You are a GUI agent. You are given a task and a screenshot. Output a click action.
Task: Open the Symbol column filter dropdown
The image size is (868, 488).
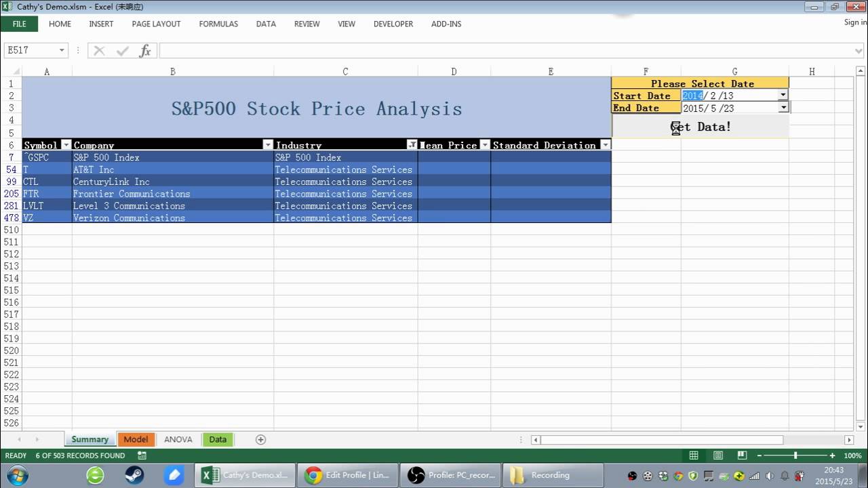point(66,144)
